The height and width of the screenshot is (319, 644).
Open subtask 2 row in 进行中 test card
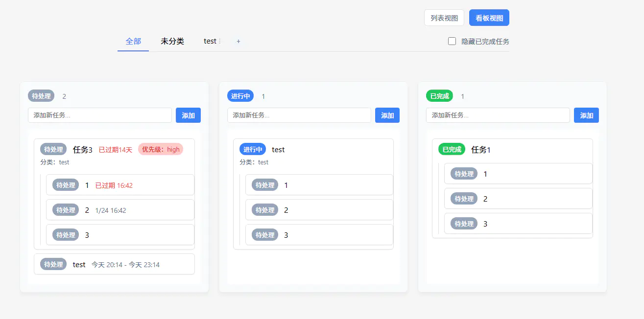pyautogui.click(x=319, y=210)
